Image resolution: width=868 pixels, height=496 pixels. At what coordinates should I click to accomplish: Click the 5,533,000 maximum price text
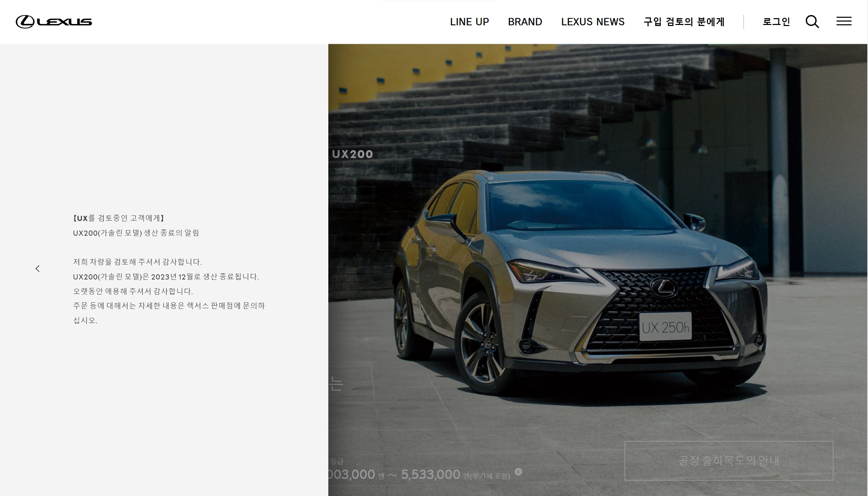pos(431,474)
